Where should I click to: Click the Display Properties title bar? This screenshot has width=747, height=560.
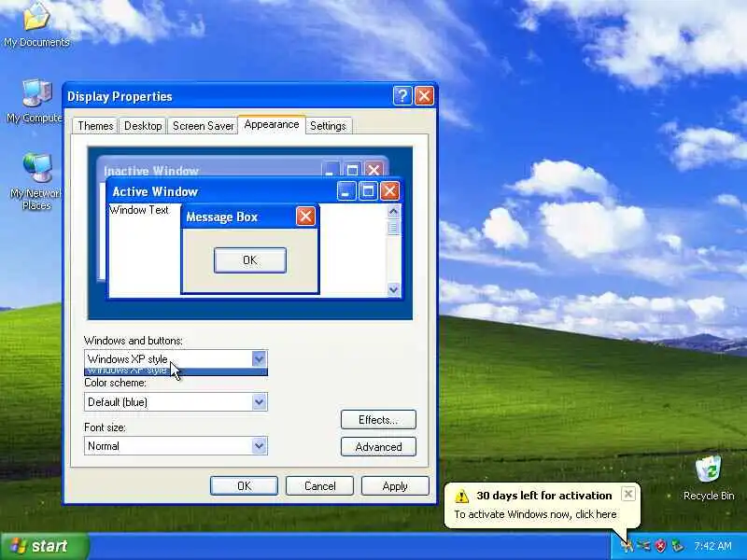[x=250, y=96]
